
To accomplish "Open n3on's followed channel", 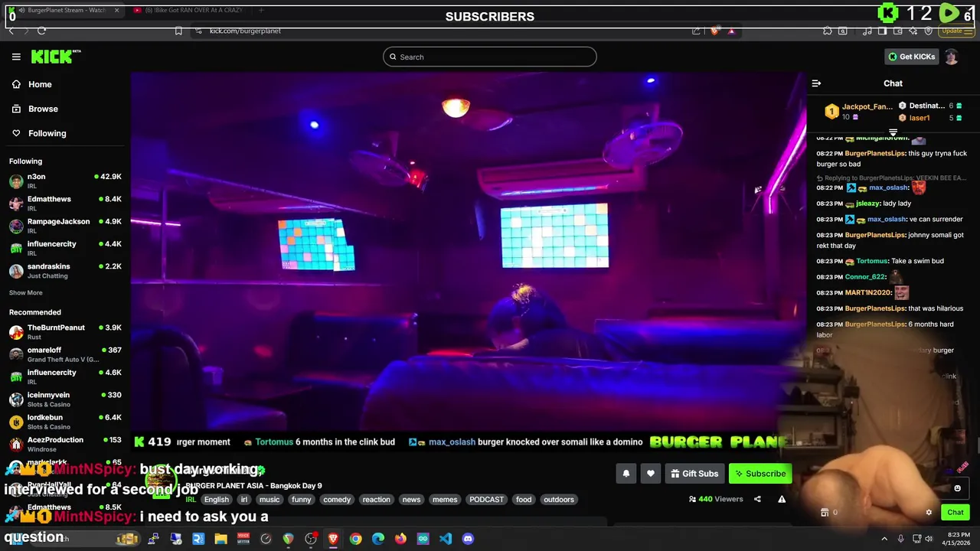I will click(x=65, y=181).
